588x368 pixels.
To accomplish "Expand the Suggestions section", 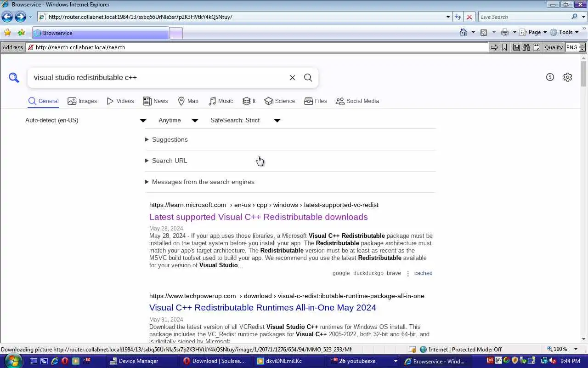I will coord(166,139).
